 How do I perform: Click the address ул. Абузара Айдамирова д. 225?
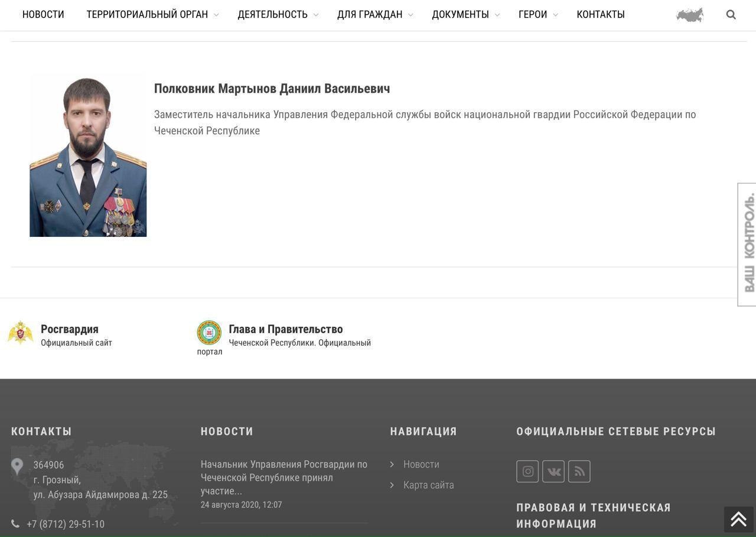(100, 494)
